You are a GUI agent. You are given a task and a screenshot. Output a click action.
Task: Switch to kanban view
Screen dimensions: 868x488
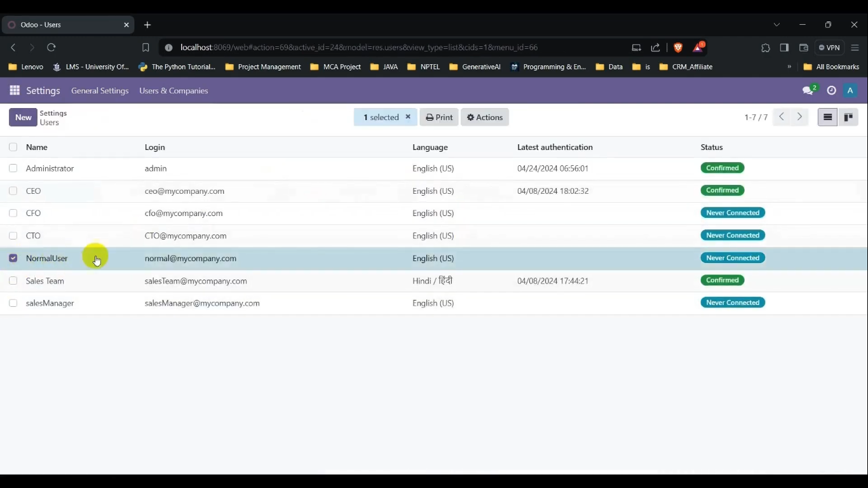[848, 118]
